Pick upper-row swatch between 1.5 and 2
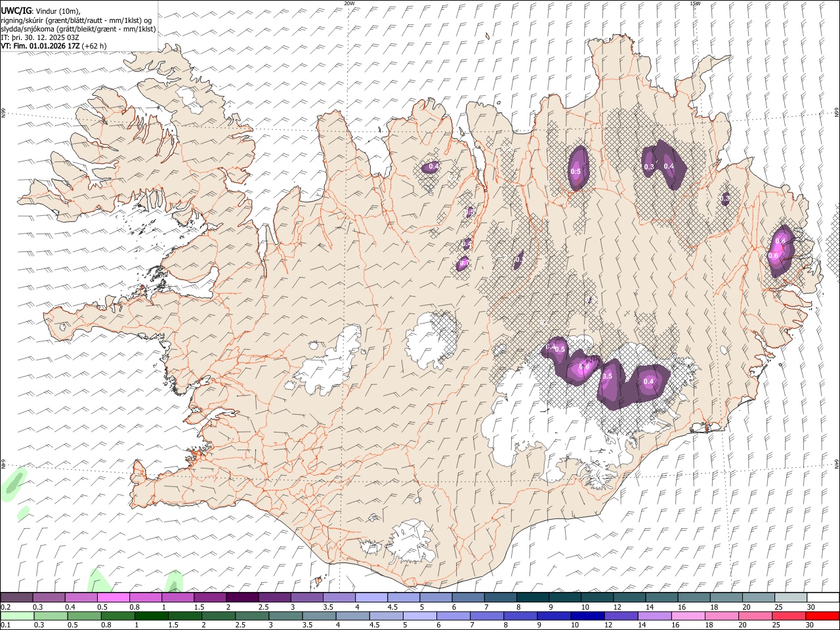This screenshot has width=840, height=630. (210, 597)
